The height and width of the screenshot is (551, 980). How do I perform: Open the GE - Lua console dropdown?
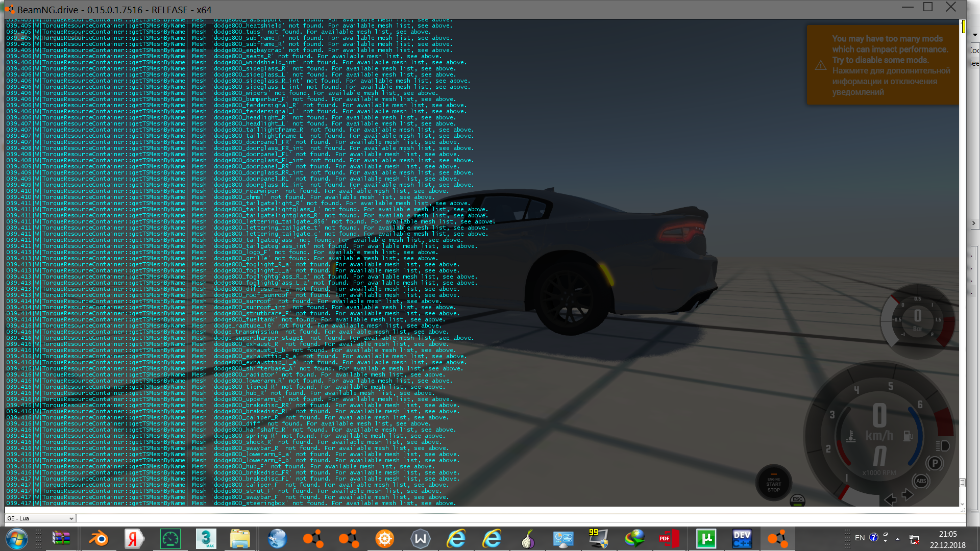pos(40,518)
